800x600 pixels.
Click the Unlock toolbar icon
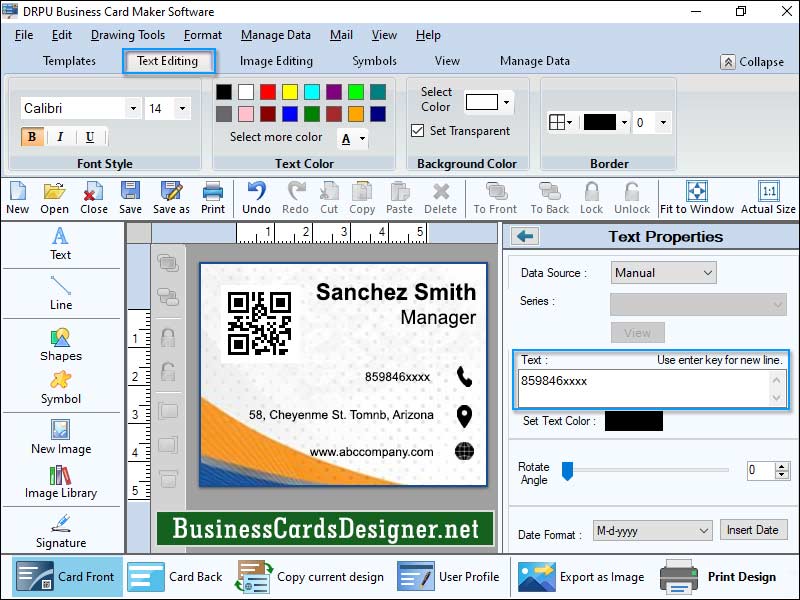point(632,198)
